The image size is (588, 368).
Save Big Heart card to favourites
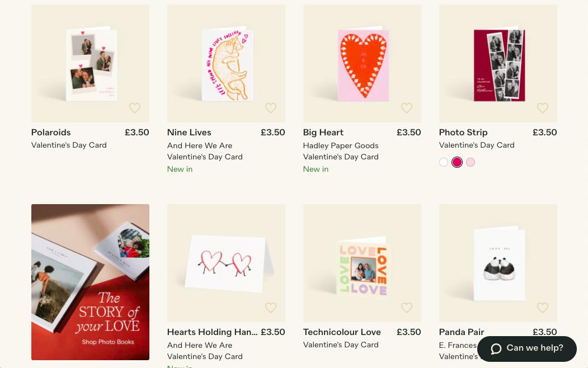407,108
